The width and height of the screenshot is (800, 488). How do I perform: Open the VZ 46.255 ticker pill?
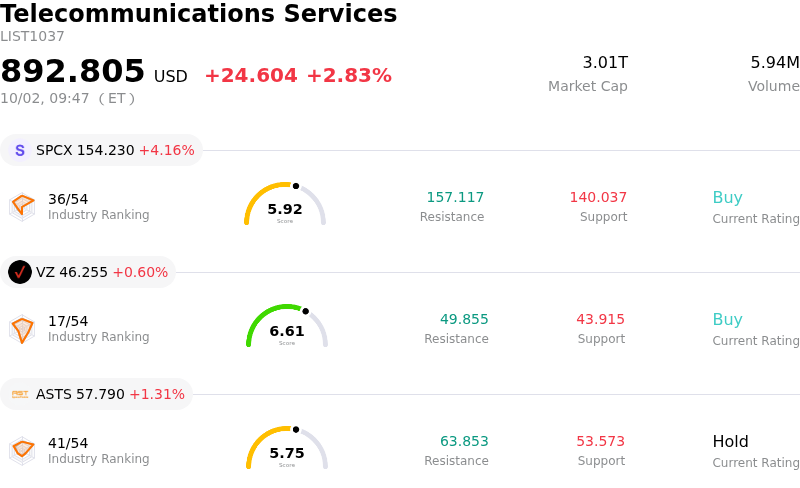(x=88, y=272)
